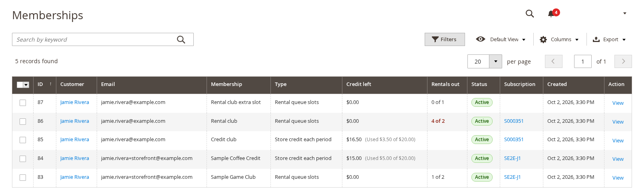This screenshot has height=192, width=644.
Task: Go to the previous page arrow
Action: 553,62
